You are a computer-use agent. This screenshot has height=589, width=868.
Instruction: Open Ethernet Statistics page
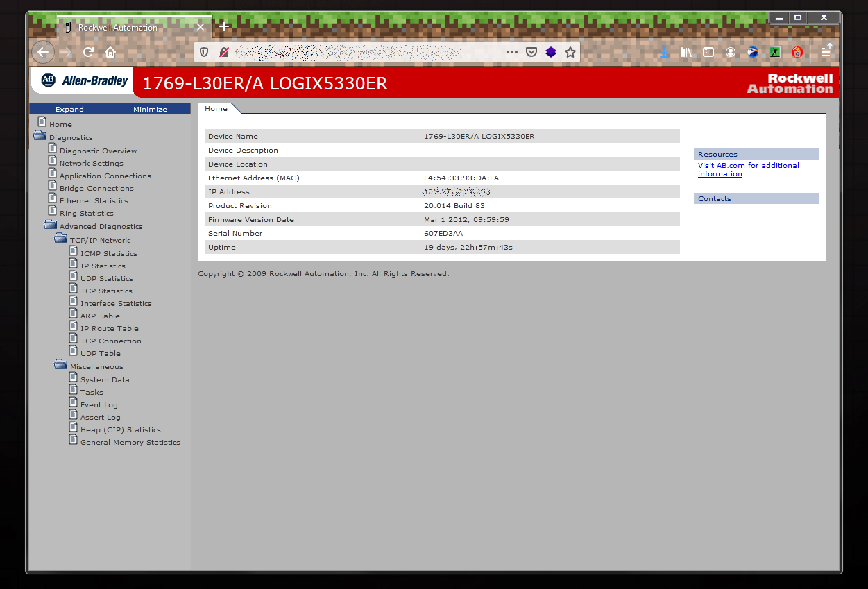point(94,200)
